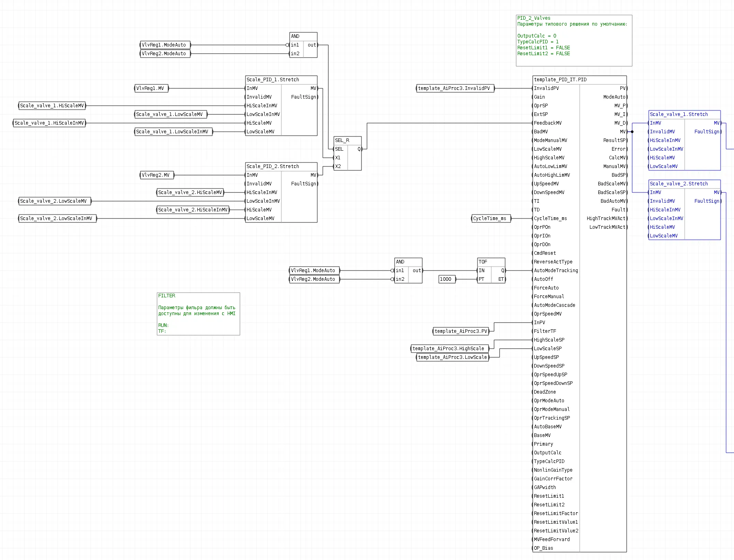Select the Scale_valve_2.LowScaleInMV variable tag
Screen dimensions: 734x560
coord(58,218)
